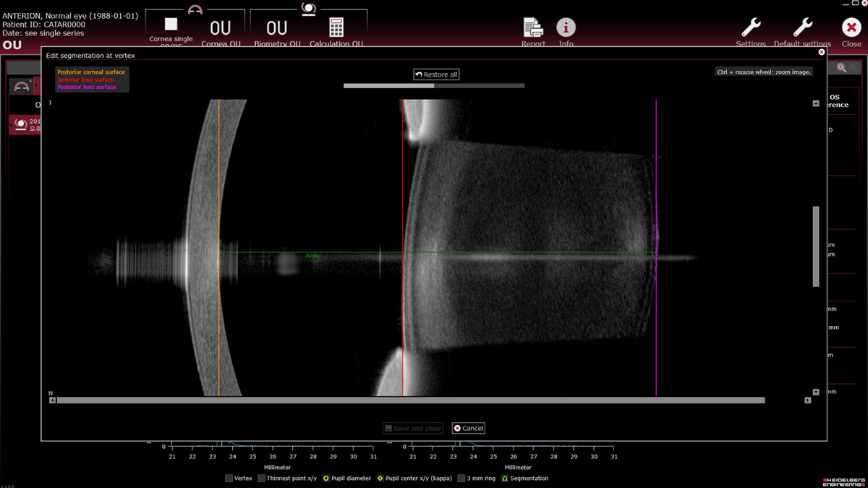The width and height of the screenshot is (868, 488).
Task: Click the scroll-up arrow of the image
Action: click(x=816, y=103)
